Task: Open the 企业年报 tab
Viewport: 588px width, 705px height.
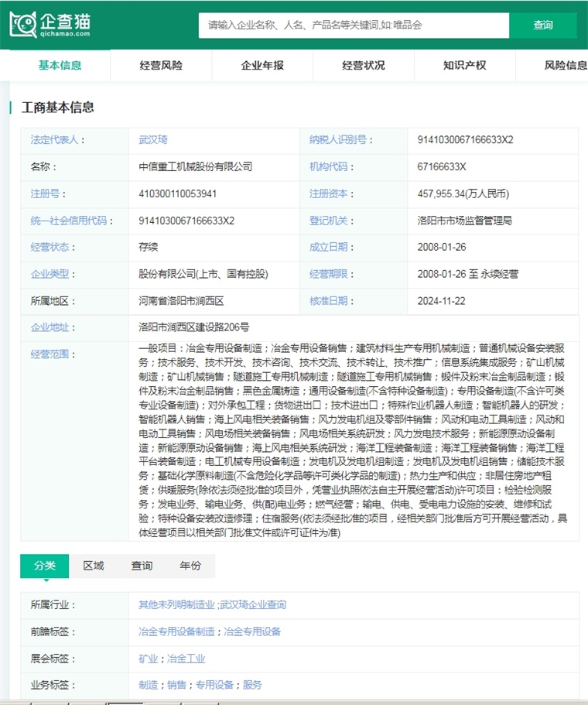Action: pyautogui.click(x=262, y=66)
